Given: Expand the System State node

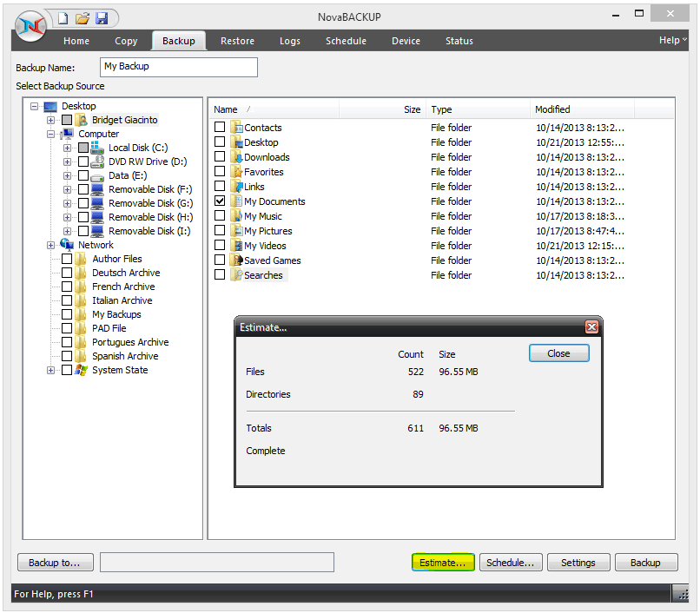Looking at the screenshot, I should tap(51, 370).
